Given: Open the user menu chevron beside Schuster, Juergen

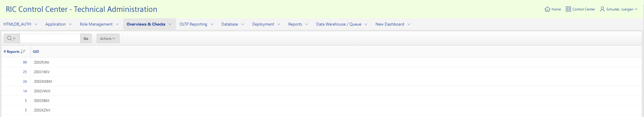Looking at the screenshot, I should [x=636, y=9].
